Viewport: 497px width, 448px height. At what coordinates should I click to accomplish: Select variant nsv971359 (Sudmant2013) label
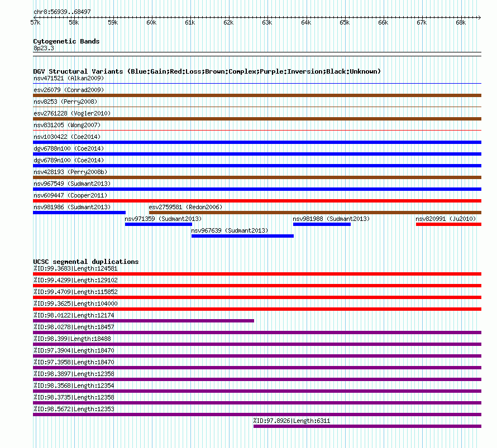(x=163, y=219)
